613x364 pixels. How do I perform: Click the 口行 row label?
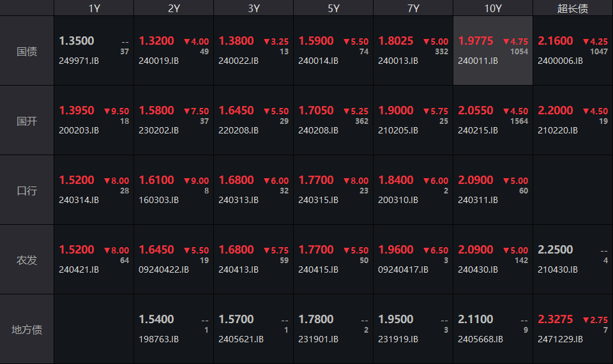27,190
